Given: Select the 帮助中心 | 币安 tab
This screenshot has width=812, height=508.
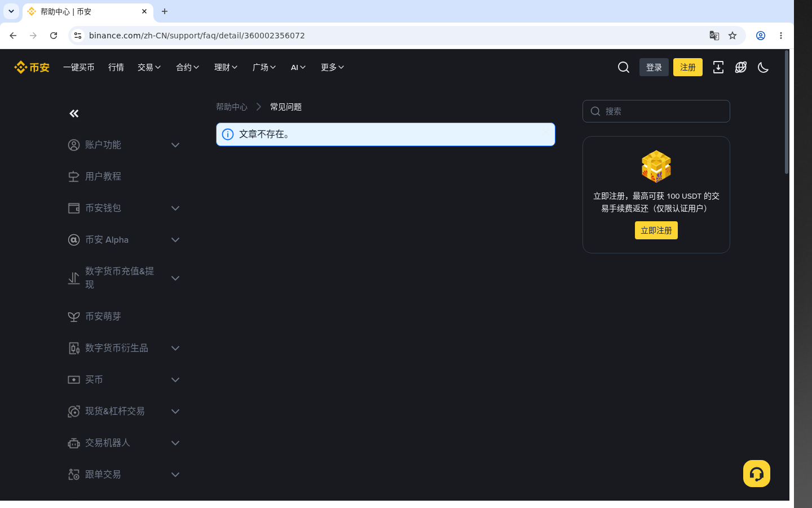Looking at the screenshot, I should tap(88, 11).
